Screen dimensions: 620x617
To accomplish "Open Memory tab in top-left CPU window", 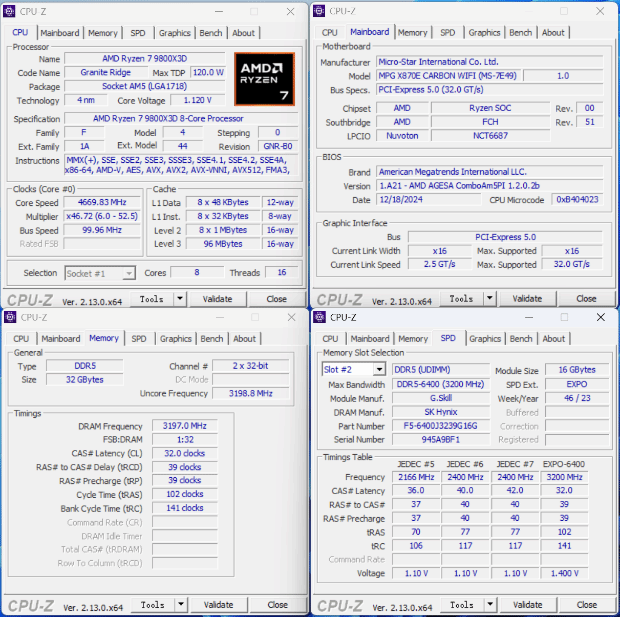I will (x=103, y=33).
